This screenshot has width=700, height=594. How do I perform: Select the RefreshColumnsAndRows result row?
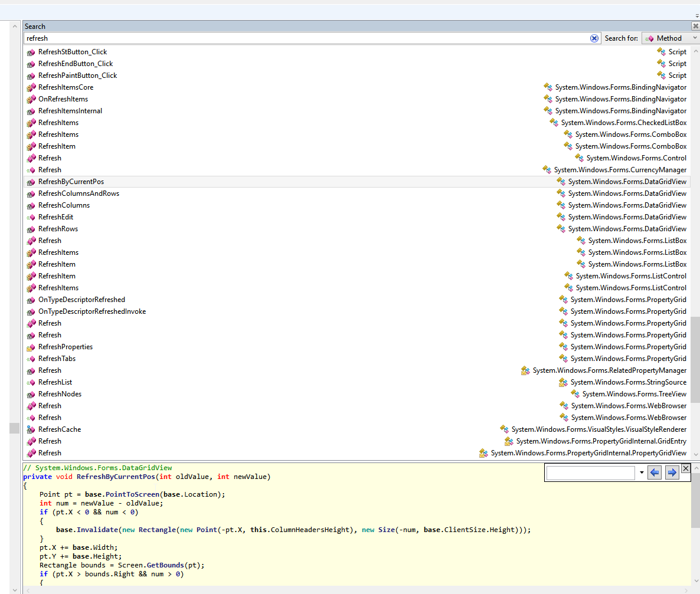pos(78,193)
